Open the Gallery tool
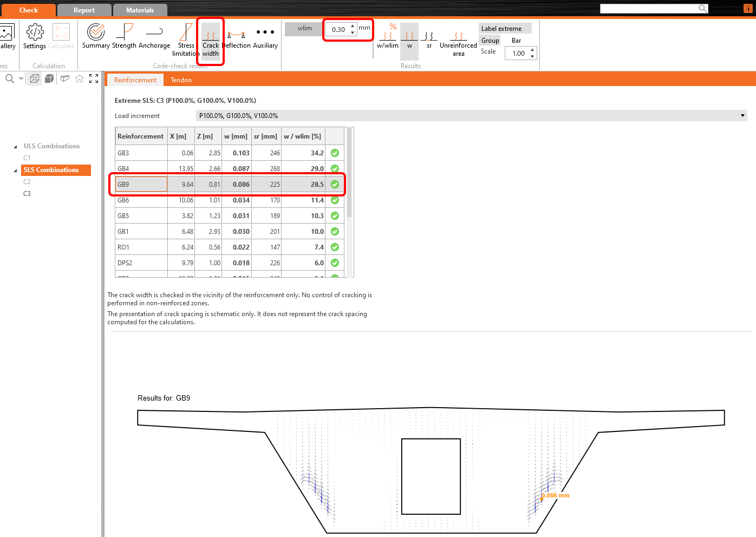The width and height of the screenshot is (756, 537). pos(7,37)
